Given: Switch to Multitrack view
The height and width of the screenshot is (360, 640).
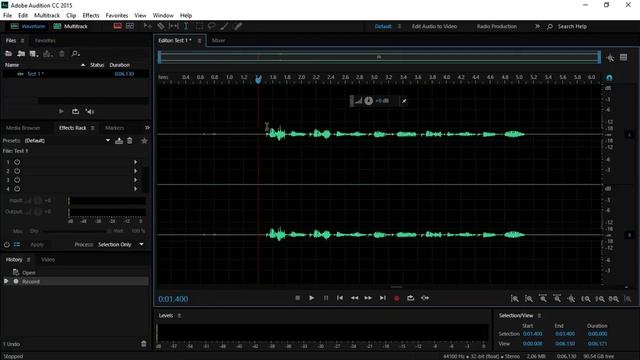Looking at the screenshot, I should 71,26.
